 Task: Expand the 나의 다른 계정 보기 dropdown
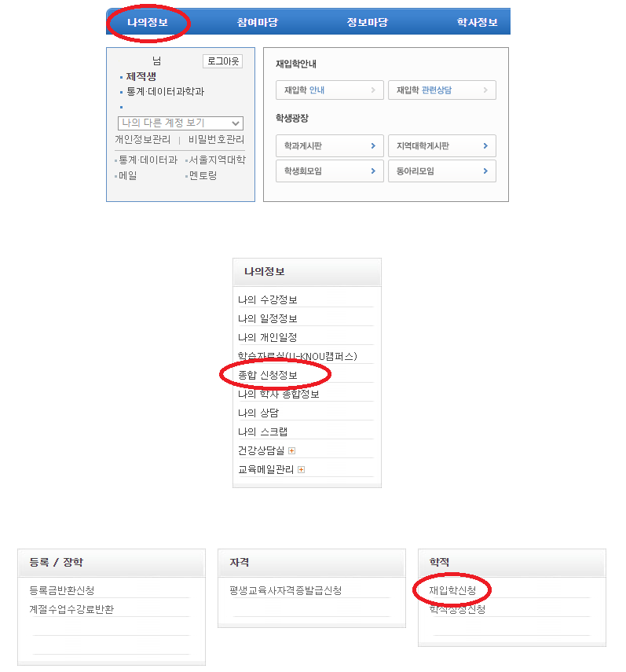pyautogui.click(x=181, y=123)
